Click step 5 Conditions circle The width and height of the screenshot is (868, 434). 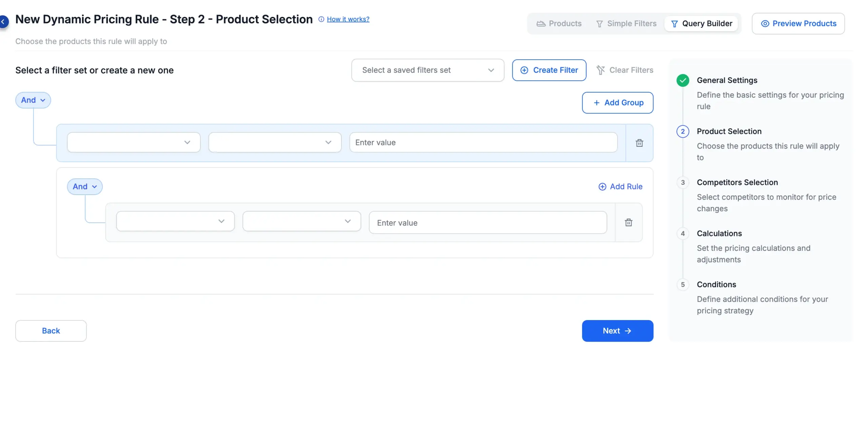coord(683,284)
